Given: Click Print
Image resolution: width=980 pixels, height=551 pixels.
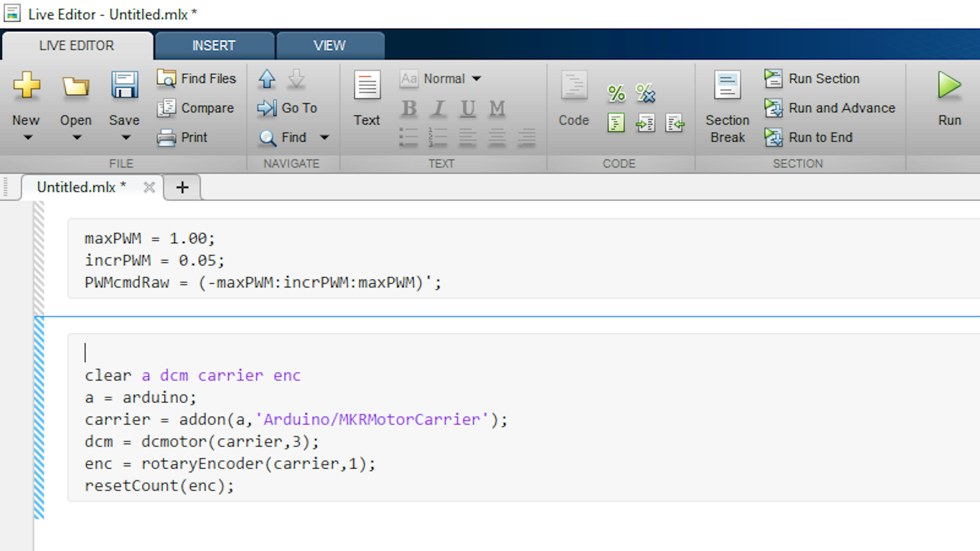Looking at the screenshot, I should 182,137.
